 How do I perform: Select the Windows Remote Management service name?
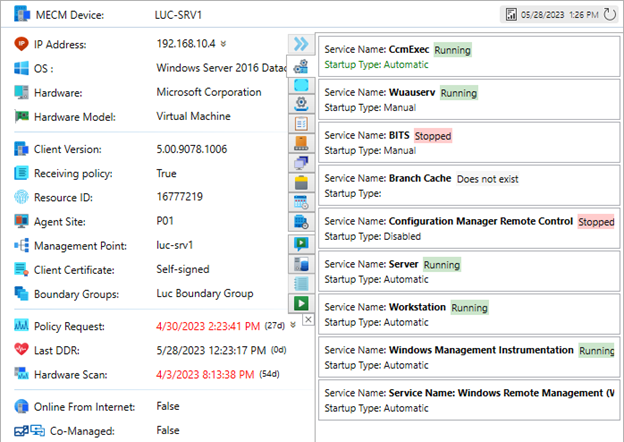501,393
